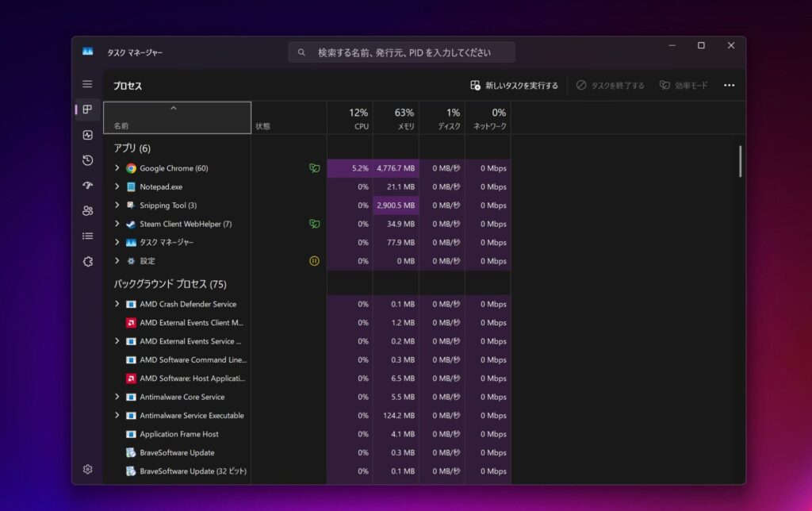
Task: Click 新しいタスクを実行する button
Action: click(x=514, y=86)
